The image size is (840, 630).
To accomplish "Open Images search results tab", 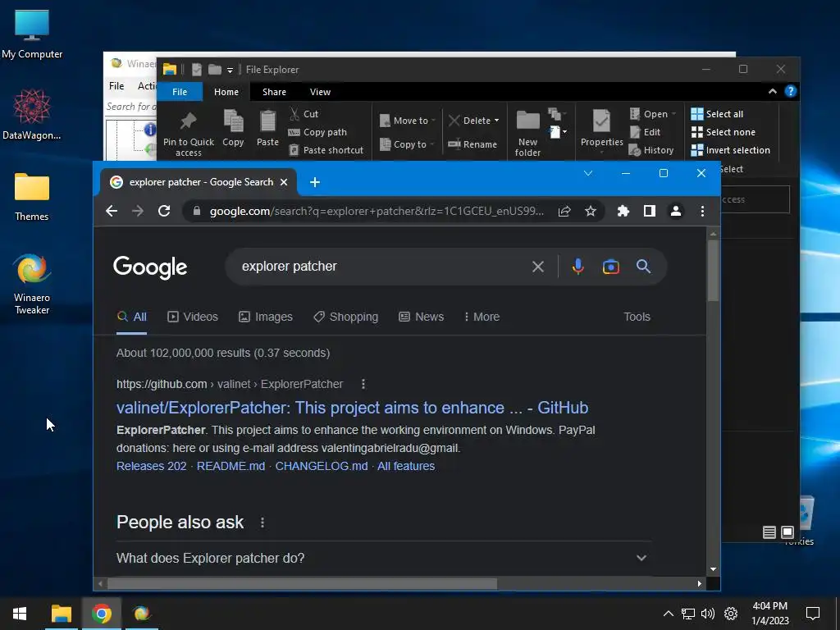I will click(266, 317).
